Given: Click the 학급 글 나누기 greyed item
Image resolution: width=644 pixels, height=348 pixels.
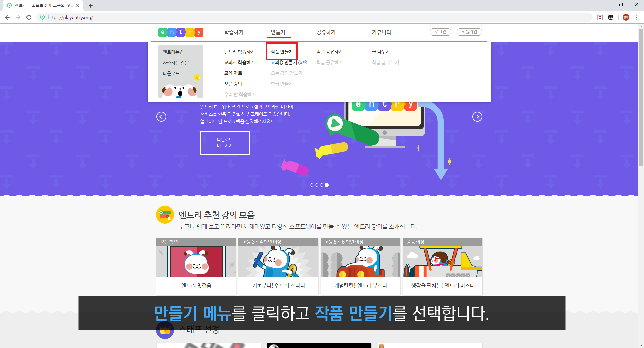Looking at the screenshot, I should [385, 62].
